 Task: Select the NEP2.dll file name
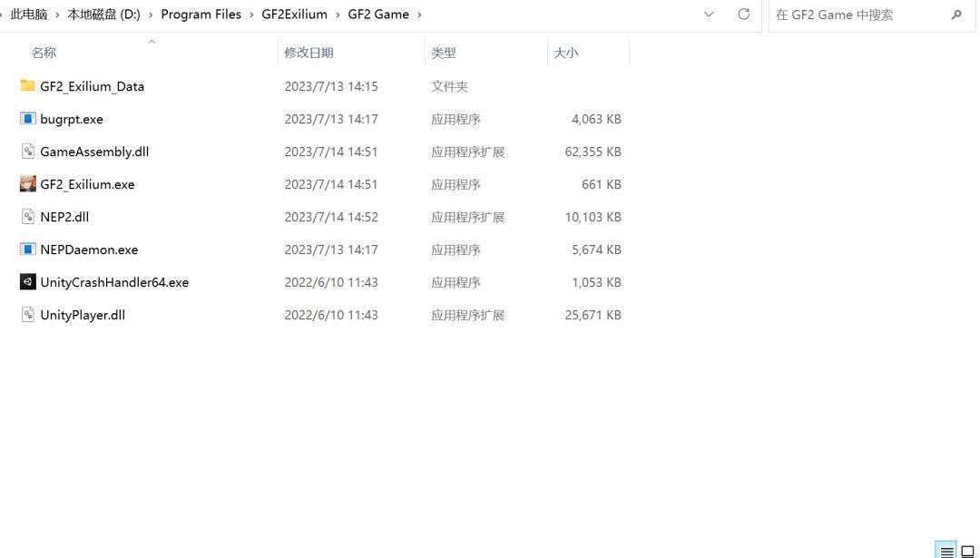click(x=64, y=217)
